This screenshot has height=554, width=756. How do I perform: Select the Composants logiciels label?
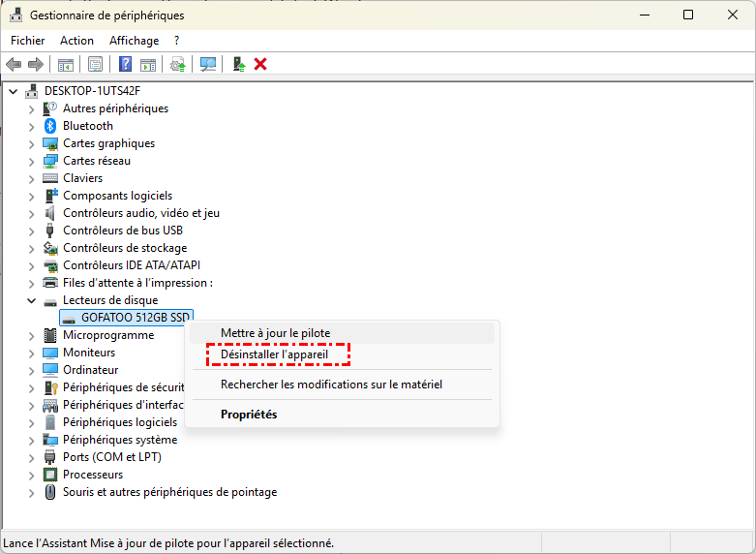coord(118,196)
